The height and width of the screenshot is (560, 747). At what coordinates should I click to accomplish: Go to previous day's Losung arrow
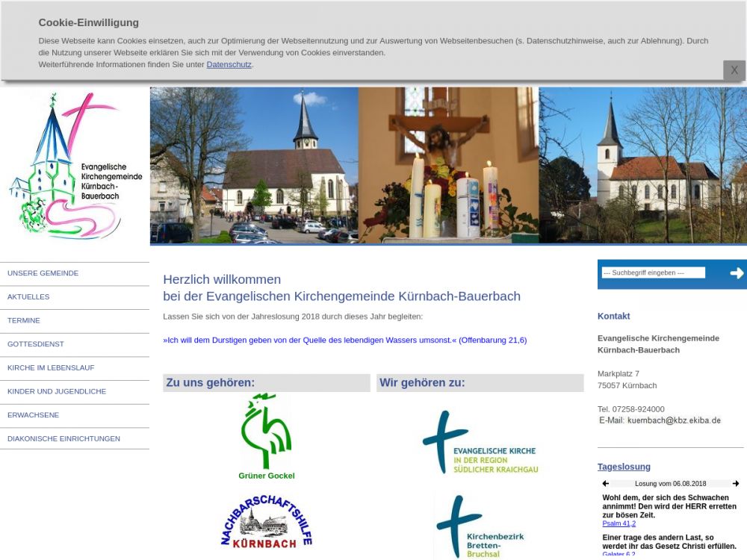pos(606,484)
